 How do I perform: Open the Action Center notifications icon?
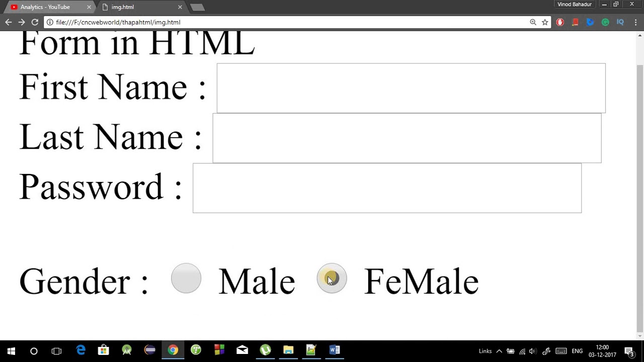pyautogui.click(x=629, y=351)
